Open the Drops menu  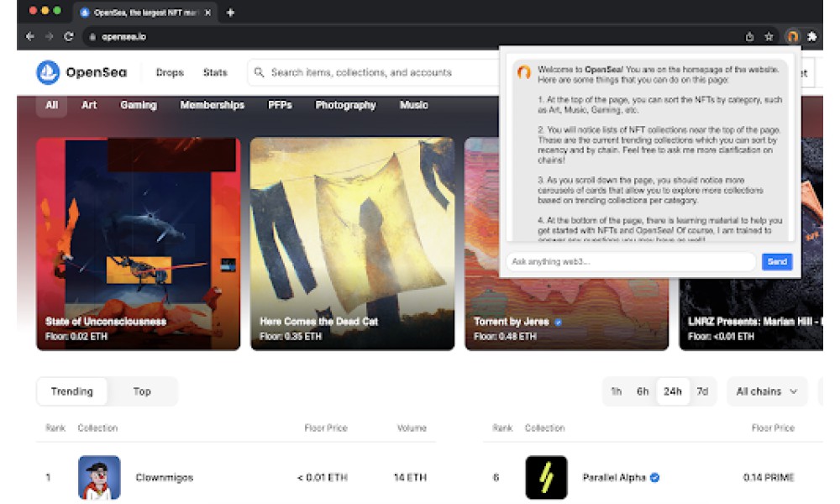(170, 72)
